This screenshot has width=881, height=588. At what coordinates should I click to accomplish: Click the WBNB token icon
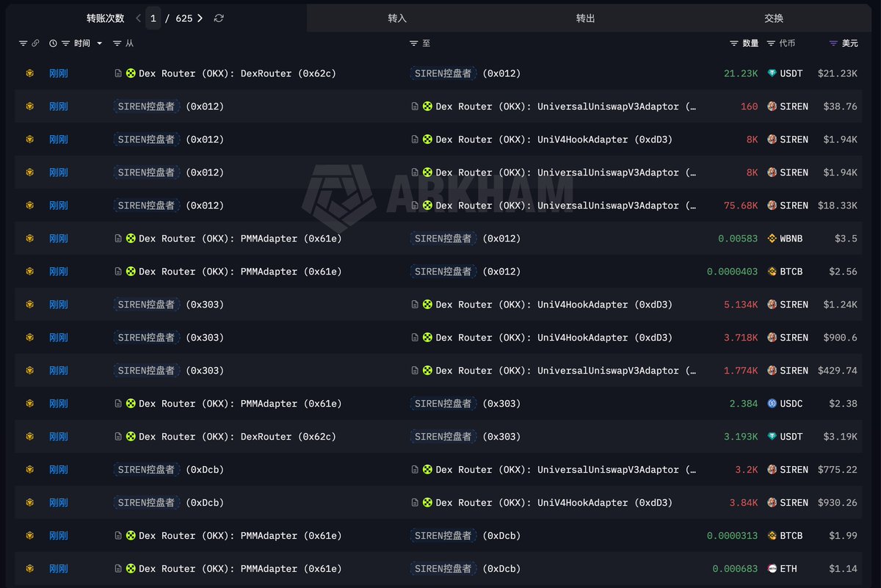772,239
